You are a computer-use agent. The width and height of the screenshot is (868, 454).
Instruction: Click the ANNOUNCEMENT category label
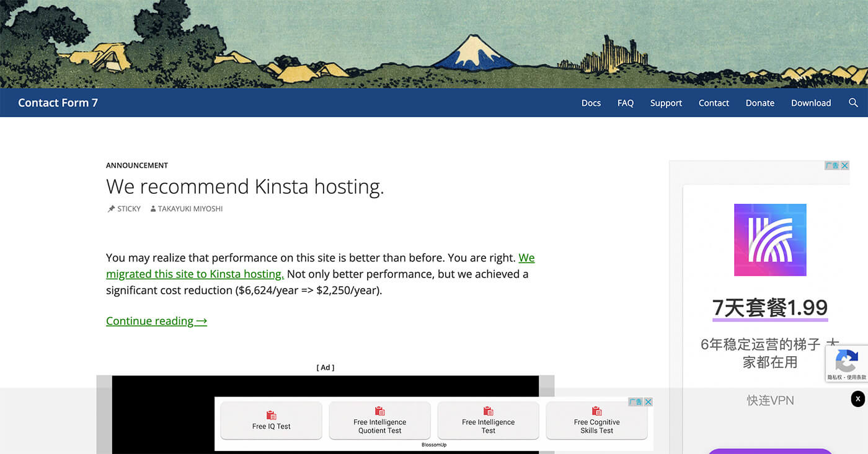(137, 165)
